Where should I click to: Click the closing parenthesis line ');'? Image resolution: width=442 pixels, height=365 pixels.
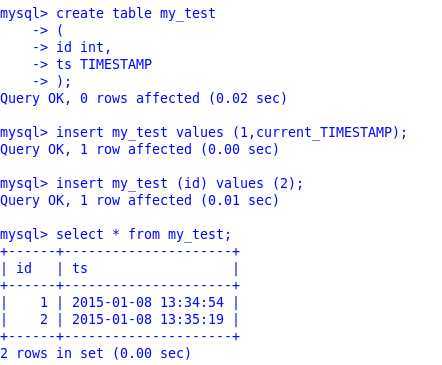(52, 81)
